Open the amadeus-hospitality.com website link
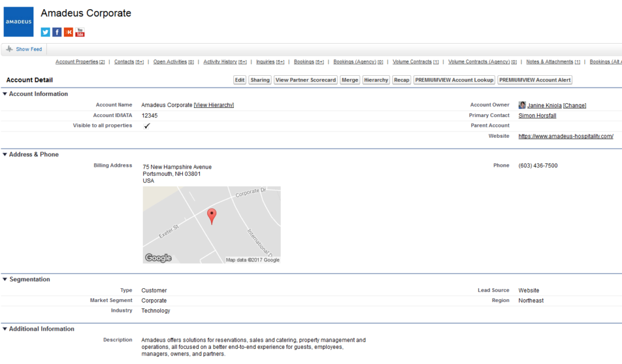622x364 pixels. 566,136
